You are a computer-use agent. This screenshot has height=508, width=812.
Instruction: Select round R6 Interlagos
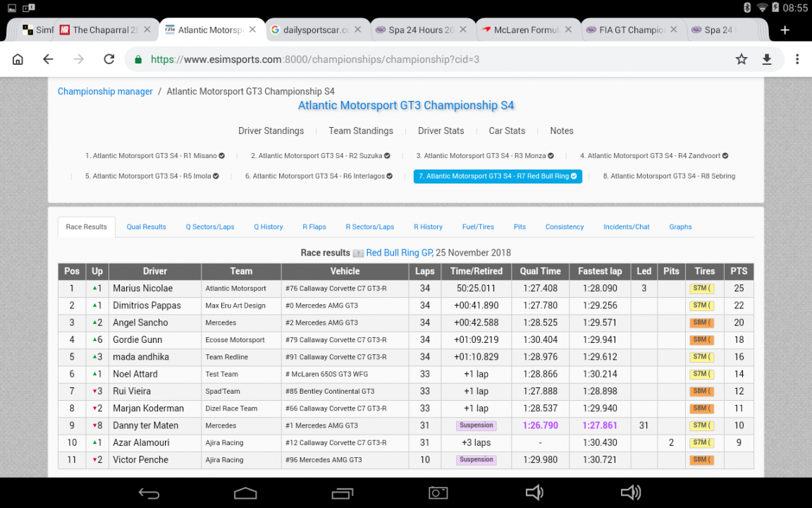pyautogui.click(x=319, y=176)
